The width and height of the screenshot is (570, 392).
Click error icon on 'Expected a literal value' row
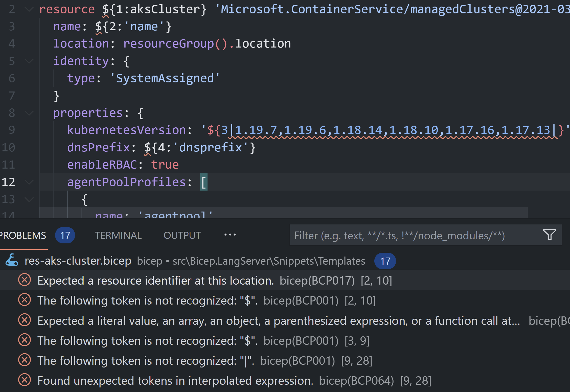25,320
